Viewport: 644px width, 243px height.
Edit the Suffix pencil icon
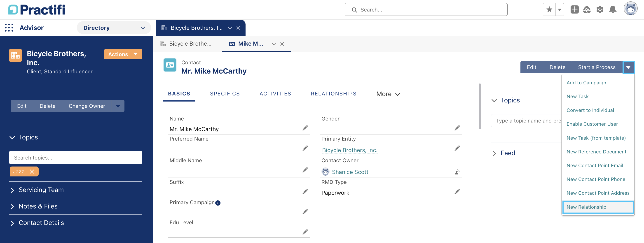305,192
